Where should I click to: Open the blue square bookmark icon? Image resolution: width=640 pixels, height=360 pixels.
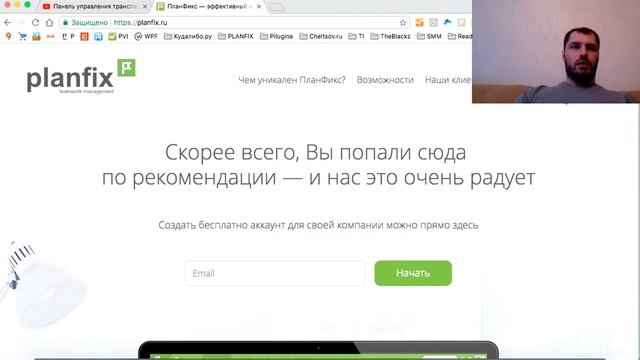[x=98, y=36]
